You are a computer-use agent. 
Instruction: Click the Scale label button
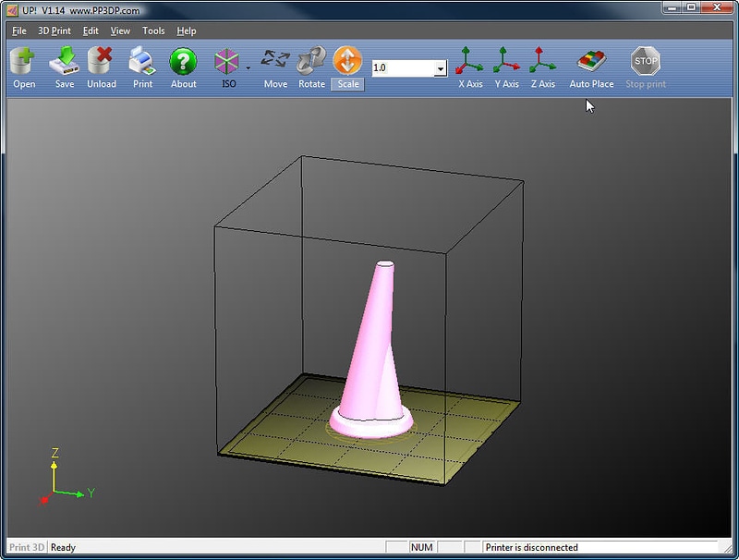point(348,84)
